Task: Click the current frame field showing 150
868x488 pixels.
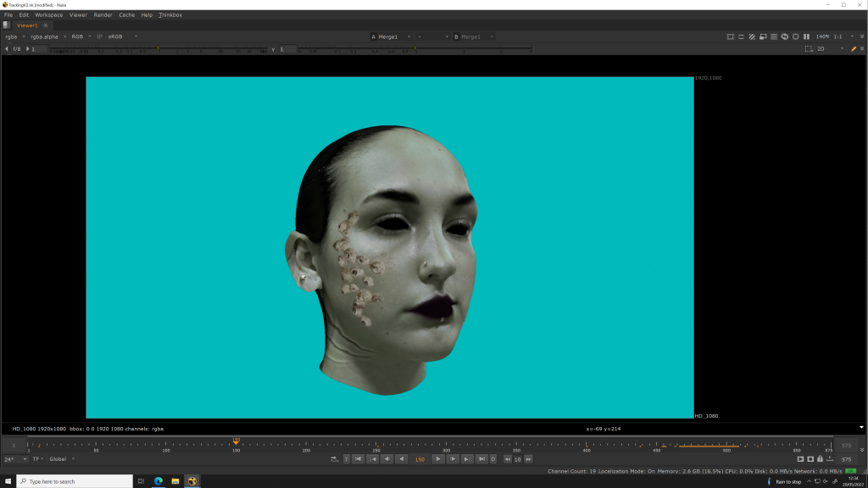Action: point(420,459)
